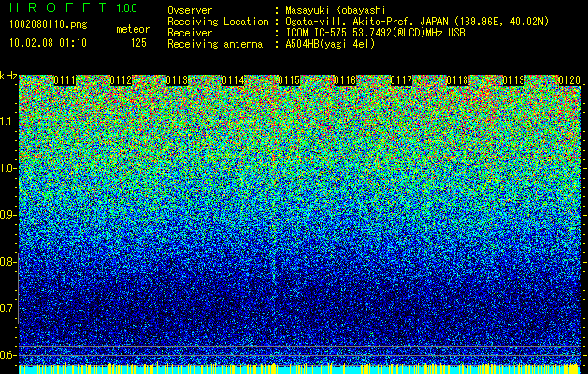Click the 0.6 kHz axis label

tap(8, 355)
